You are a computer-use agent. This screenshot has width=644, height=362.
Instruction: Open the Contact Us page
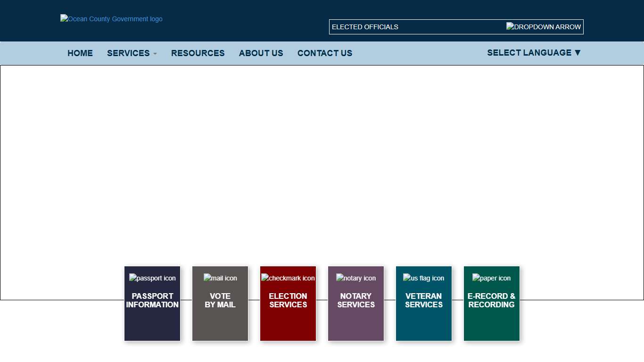click(x=325, y=53)
